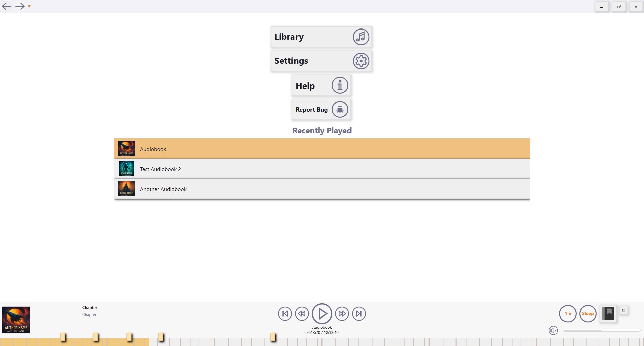This screenshot has width=644, height=346.
Task: Fast-forward the audiobook
Action: coord(342,313)
